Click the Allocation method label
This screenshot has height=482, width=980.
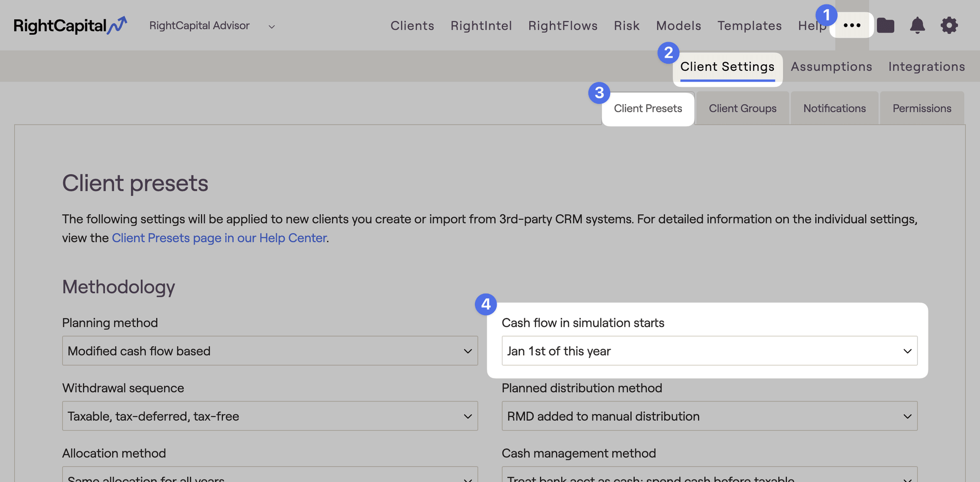[114, 453]
